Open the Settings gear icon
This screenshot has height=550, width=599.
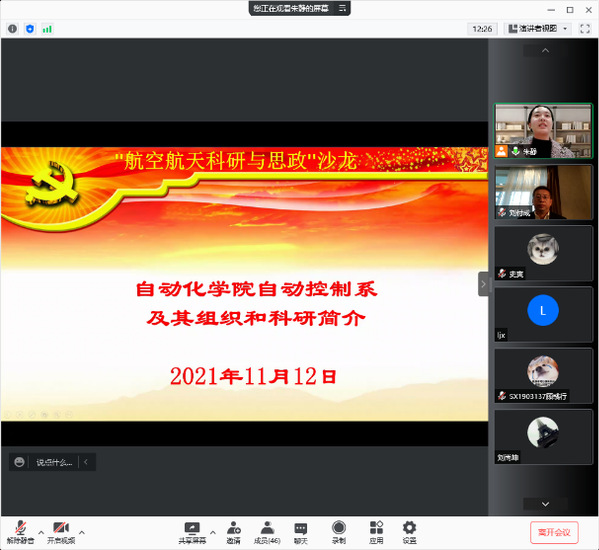point(409,533)
